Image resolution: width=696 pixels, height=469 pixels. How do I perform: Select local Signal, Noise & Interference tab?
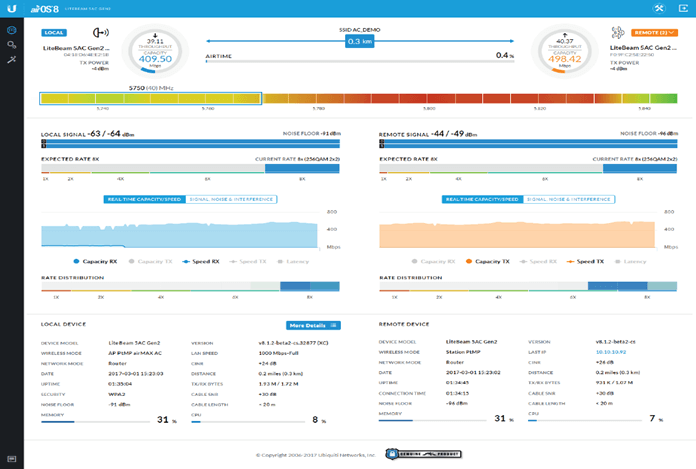click(x=232, y=199)
